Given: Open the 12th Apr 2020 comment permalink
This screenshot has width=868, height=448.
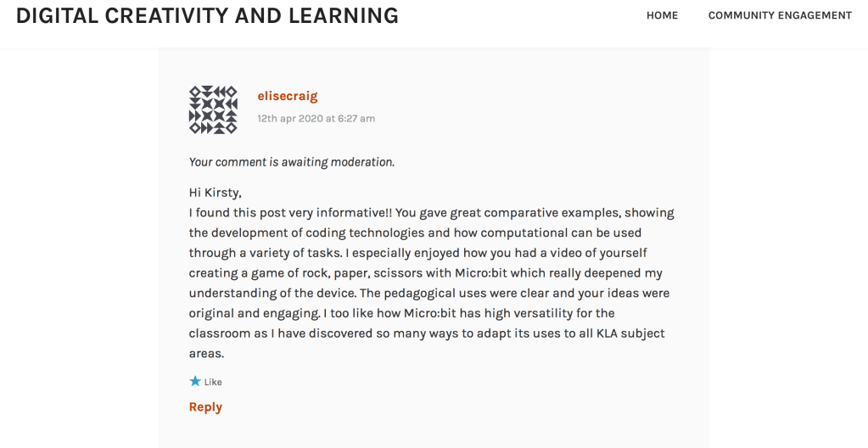Looking at the screenshot, I should [x=316, y=119].
